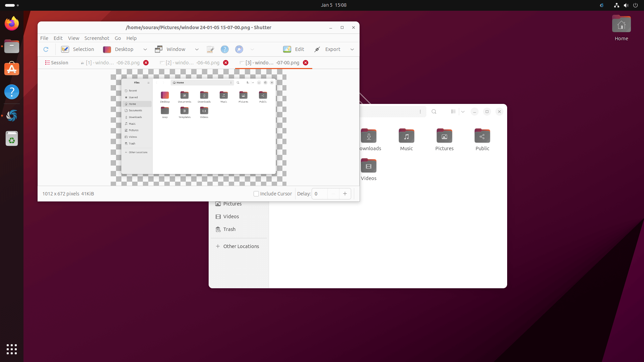Click the web capture globe icon
The width and height of the screenshot is (644, 362).
pos(238,49)
